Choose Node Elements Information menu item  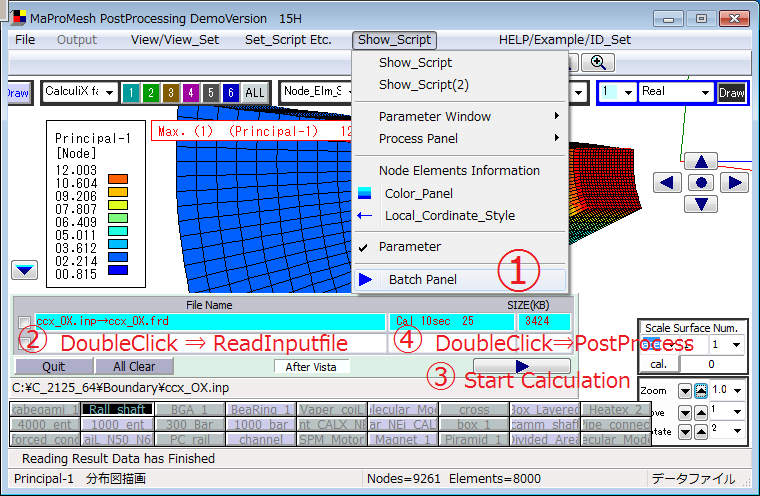(x=460, y=171)
